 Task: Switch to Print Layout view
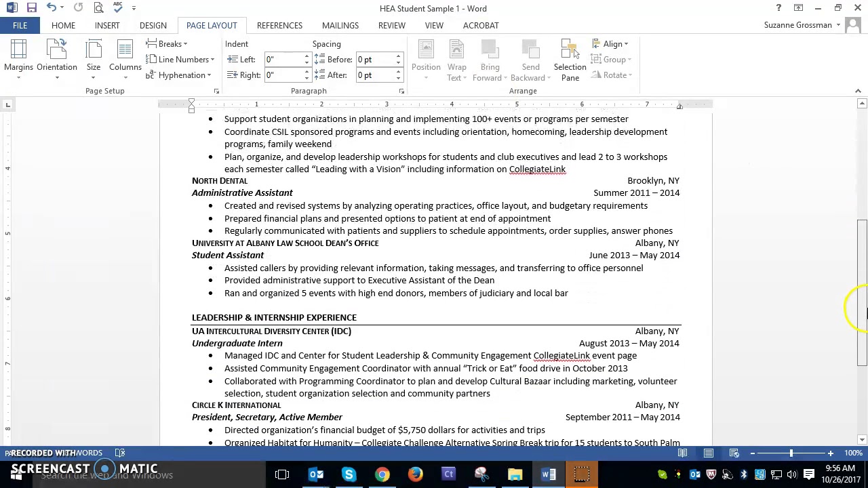pyautogui.click(x=709, y=453)
